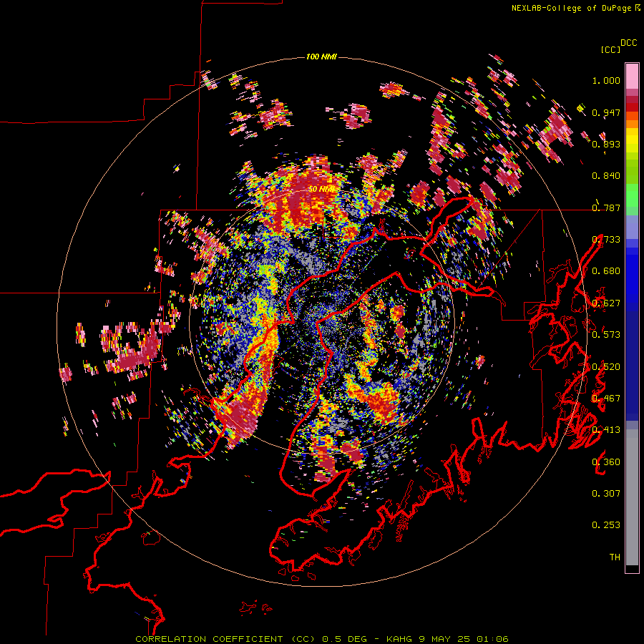Select the 0.307 scale value

(x=606, y=494)
